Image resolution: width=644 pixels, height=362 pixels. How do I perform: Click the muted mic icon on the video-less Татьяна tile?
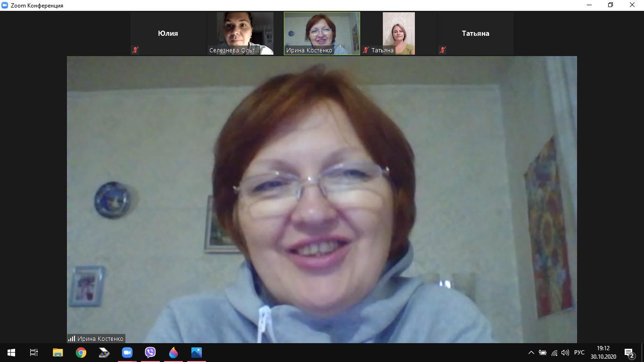coord(442,50)
